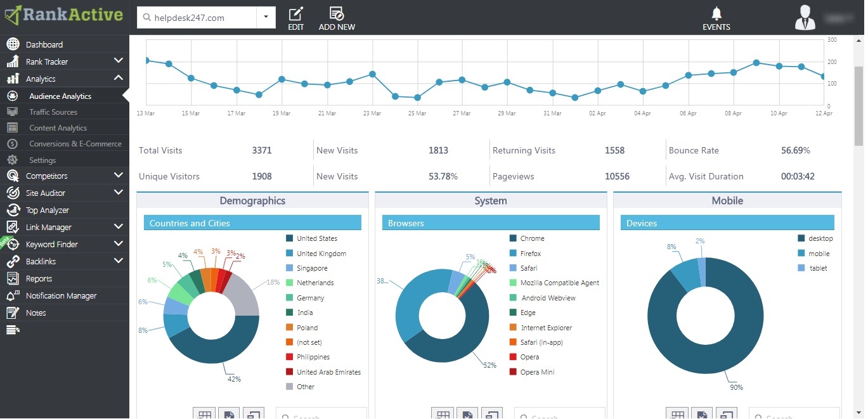Expand the Rank Tracker menu chevron
868x419 pixels.
click(118, 61)
